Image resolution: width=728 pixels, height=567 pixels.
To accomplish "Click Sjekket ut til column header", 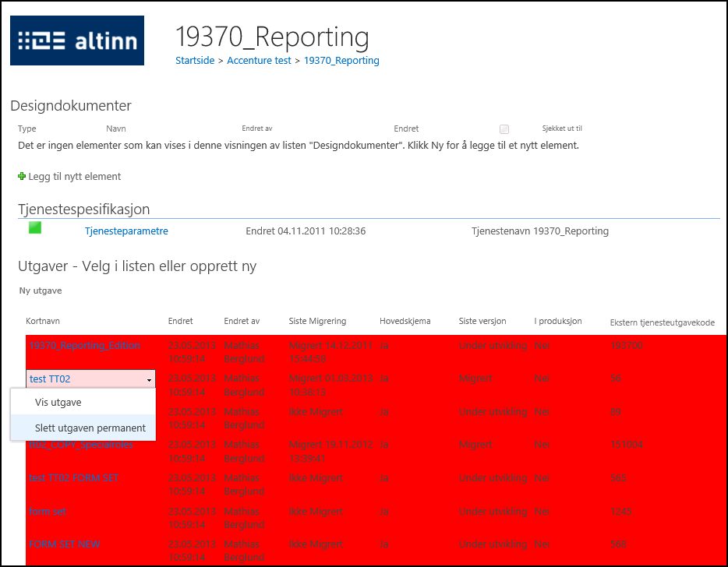I will (562, 129).
